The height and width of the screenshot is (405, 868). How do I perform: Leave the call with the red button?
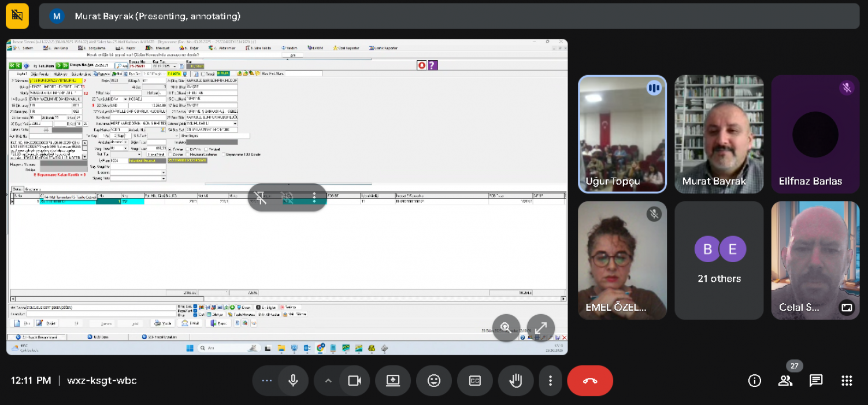[x=589, y=381]
